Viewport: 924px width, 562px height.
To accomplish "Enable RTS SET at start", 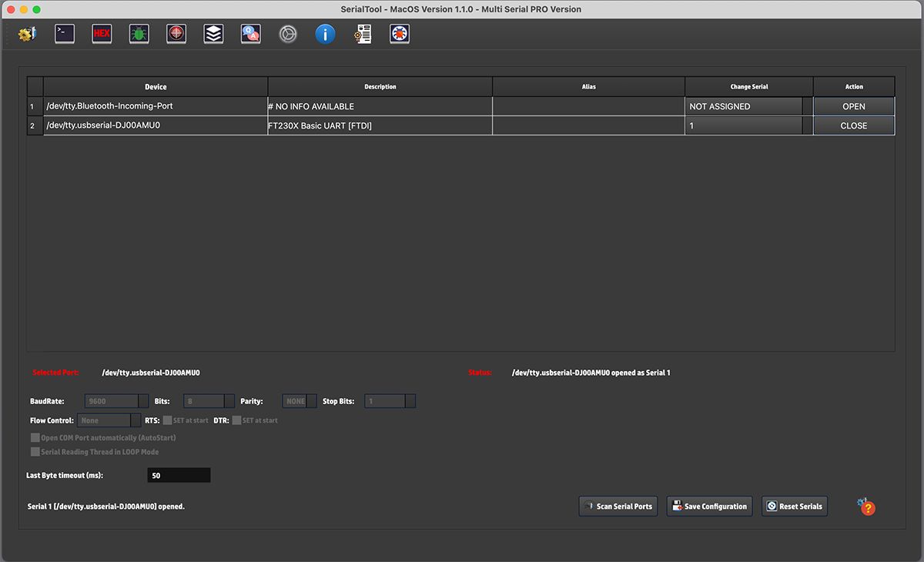I will [166, 420].
